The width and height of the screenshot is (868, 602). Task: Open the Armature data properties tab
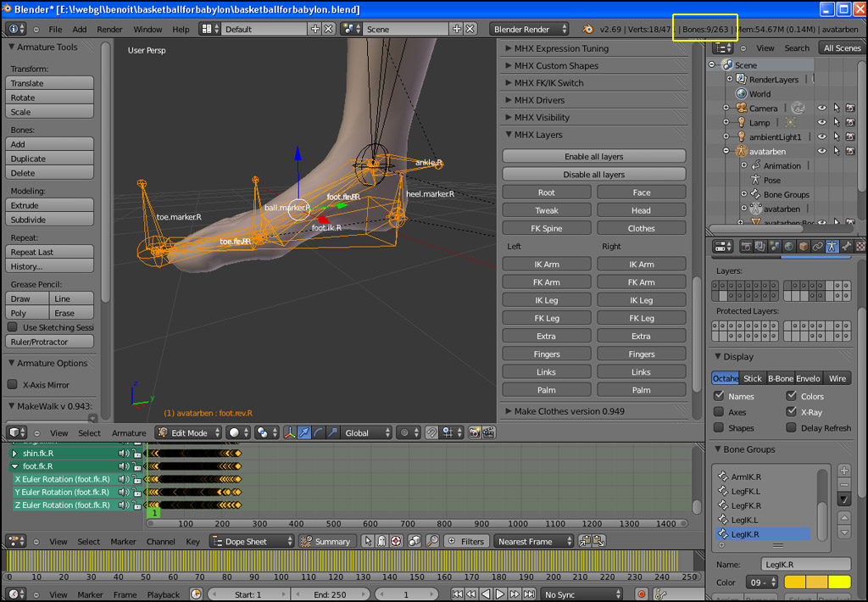coord(832,247)
